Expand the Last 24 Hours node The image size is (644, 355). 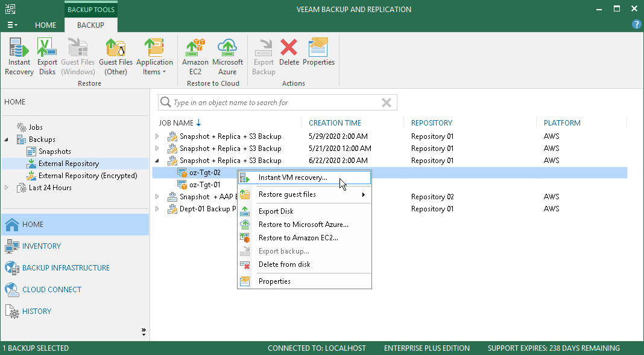point(6,188)
